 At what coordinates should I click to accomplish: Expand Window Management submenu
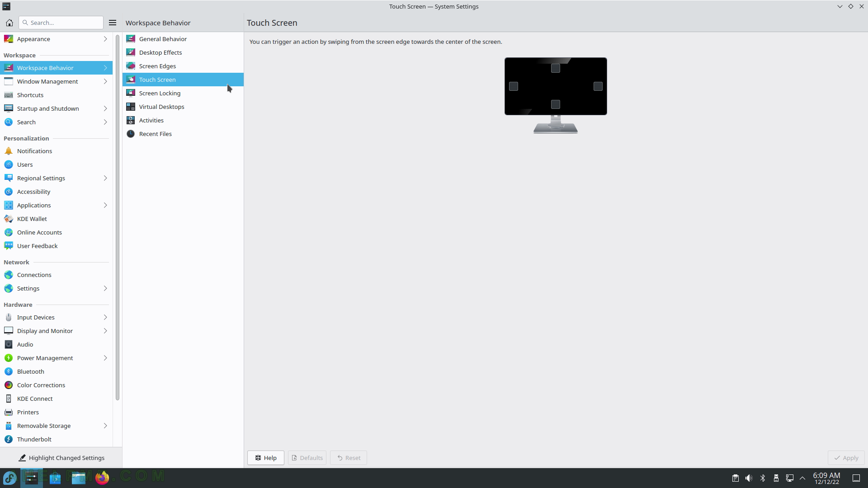tap(105, 81)
